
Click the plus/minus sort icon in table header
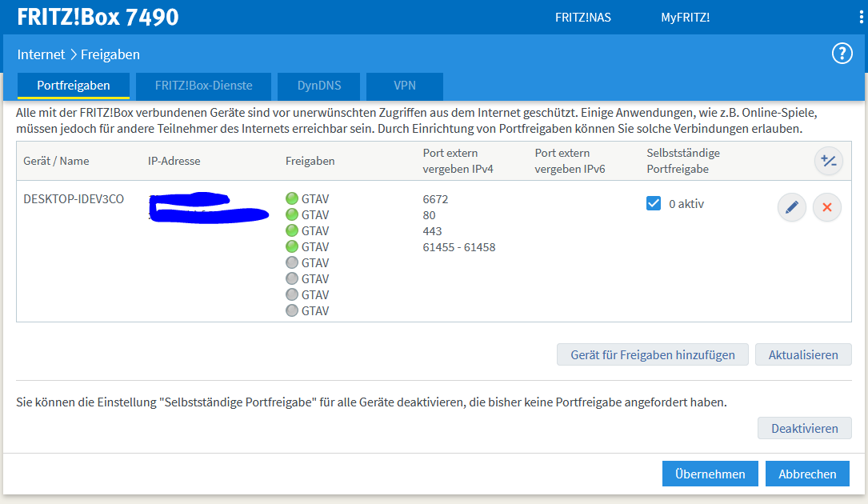coord(829,161)
